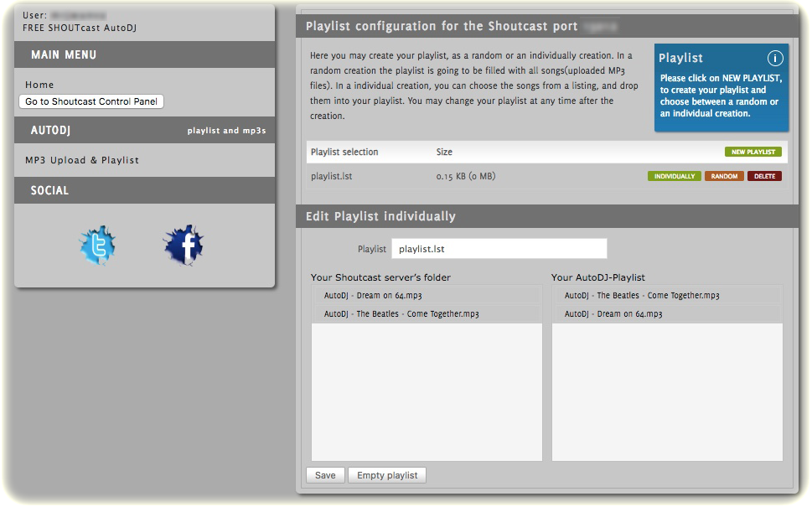Click 'FREE SHOUTcast AutoDJ' text
The image size is (812, 507).
tap(80, 28)
